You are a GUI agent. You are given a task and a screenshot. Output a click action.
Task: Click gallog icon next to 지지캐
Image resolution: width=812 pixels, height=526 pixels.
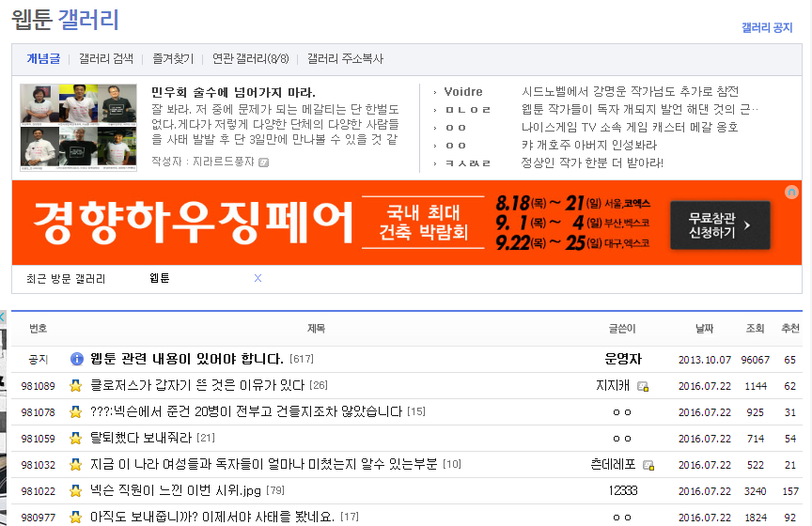point(643,386)
